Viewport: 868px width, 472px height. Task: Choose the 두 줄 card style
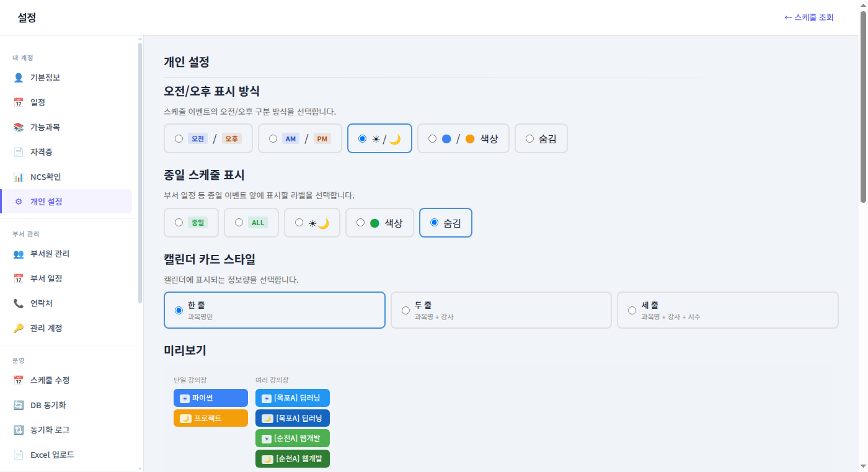pyautogui.click(x=406, y=309)
